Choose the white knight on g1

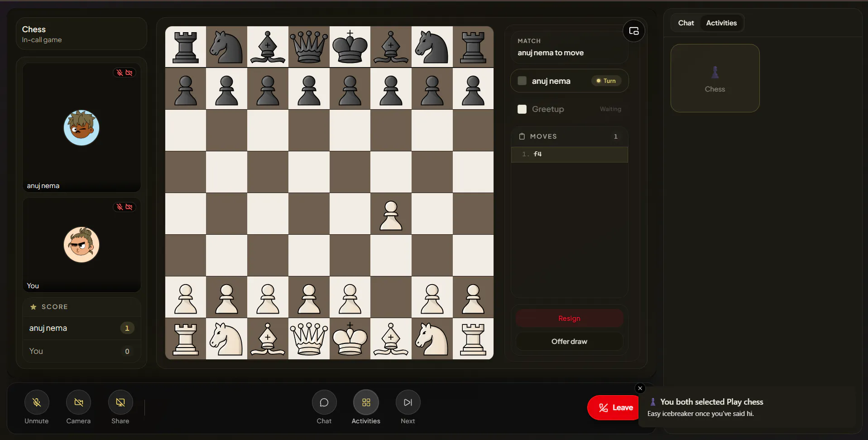tap(432, 339)
